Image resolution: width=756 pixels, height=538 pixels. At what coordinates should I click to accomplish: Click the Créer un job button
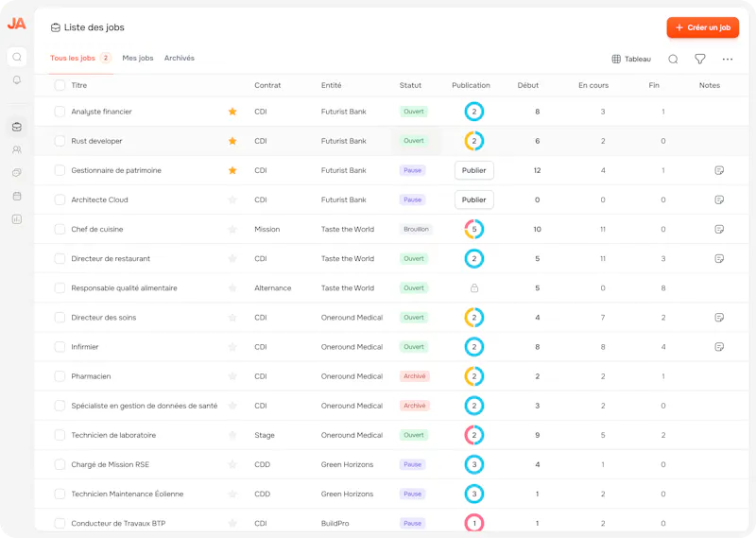pos(703,27)
